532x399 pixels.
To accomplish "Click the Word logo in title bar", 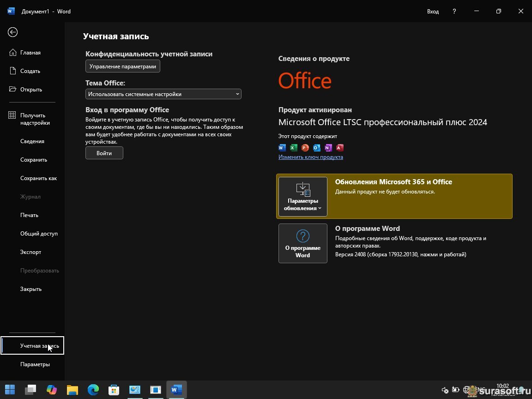I will pyautogui.click(x=11, y=11).
